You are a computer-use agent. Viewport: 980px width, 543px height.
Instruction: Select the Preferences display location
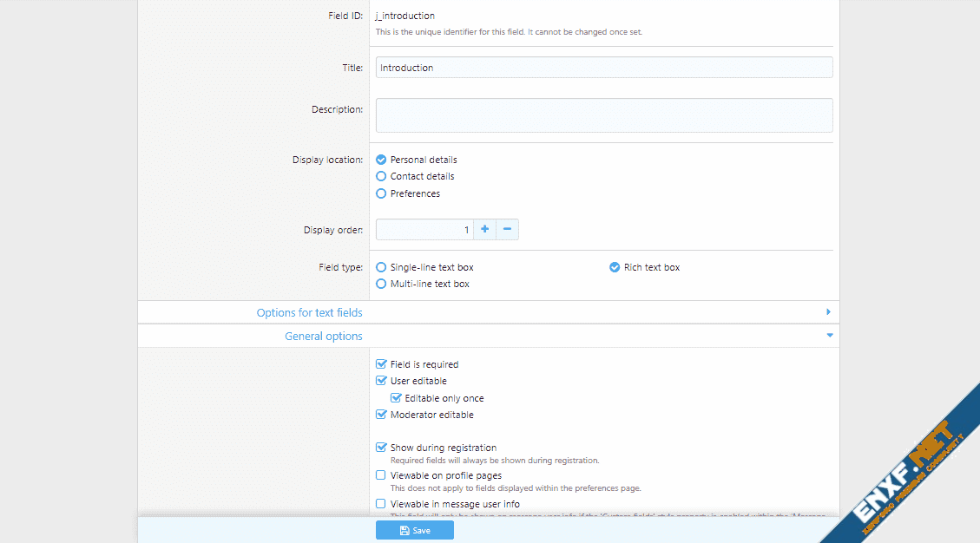coord(381,193)
